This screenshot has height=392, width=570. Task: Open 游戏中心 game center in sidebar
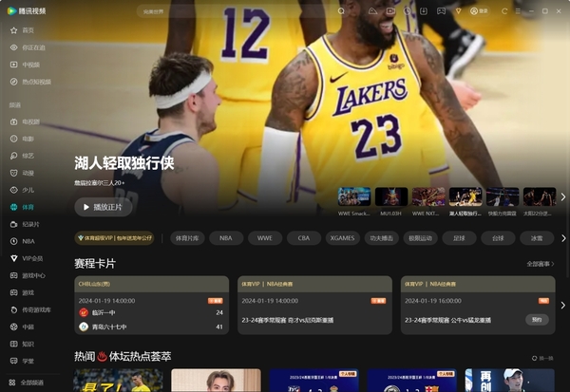[x=28, y=275]
